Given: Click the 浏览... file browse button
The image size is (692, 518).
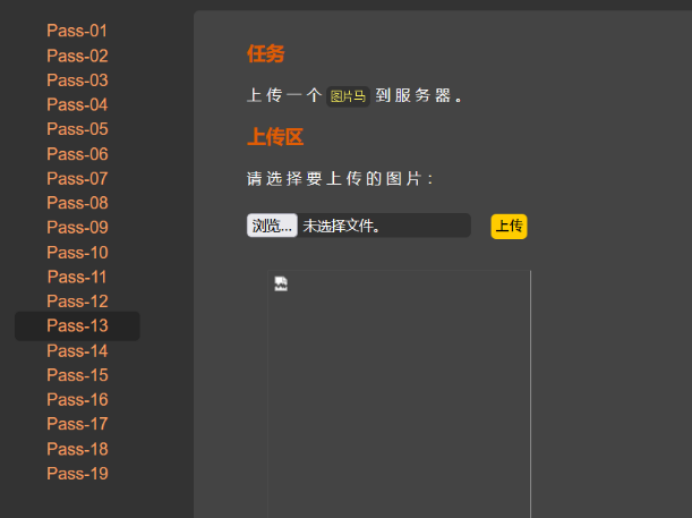Looking at the screenshot, I should pyautogui.click(x=272, y=225).
